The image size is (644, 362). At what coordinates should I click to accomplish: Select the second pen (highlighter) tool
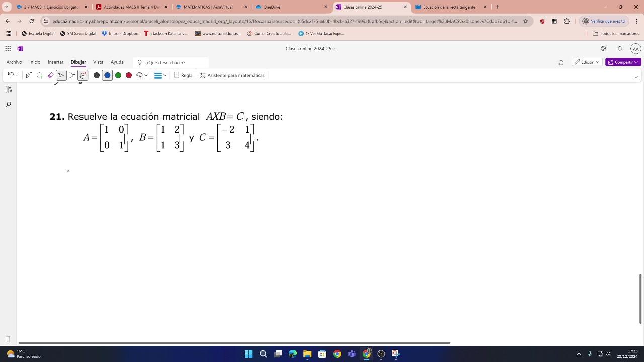pos(72,75)
